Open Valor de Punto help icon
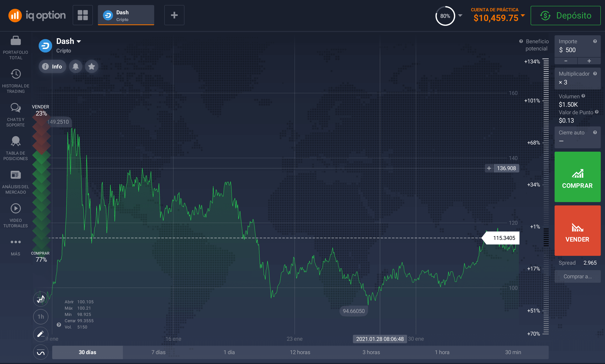The height and width of the screenshot is (364, 605). coord(597,112)
